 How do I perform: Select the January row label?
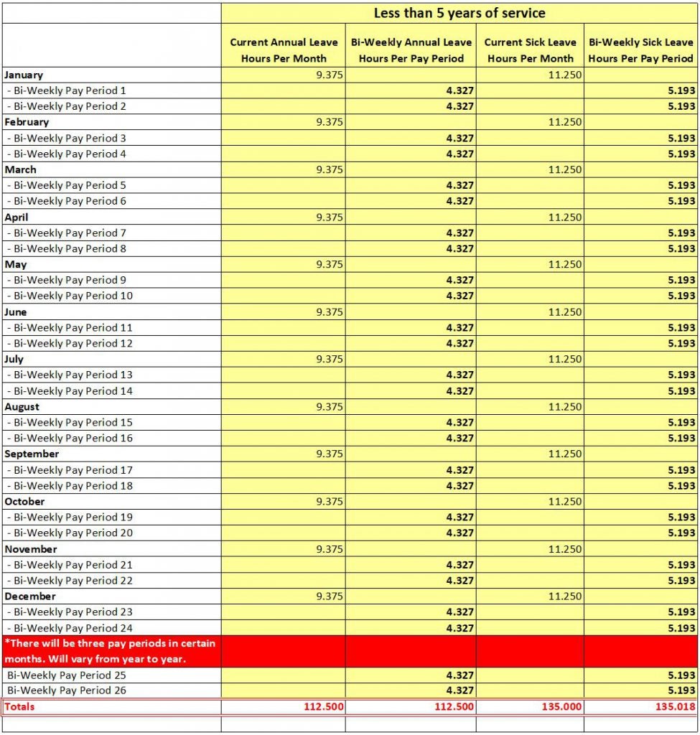point(24,75)
